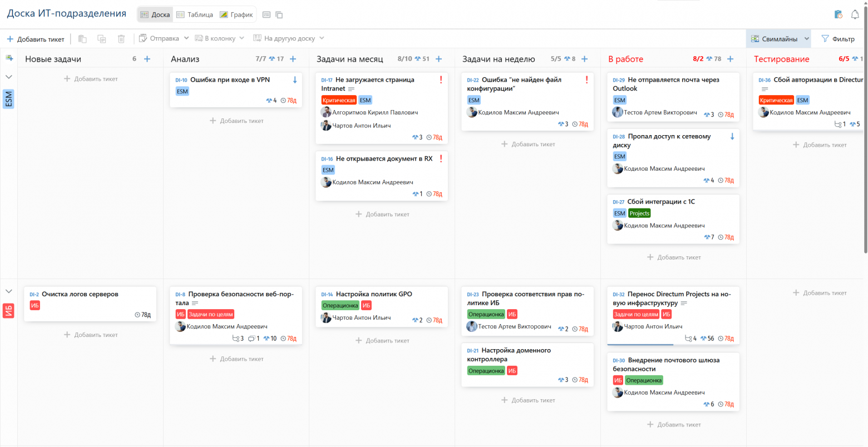Screen dimensions: 868x447
Task: Click the clipboard history icon near bell
Action: click(839, 14)
